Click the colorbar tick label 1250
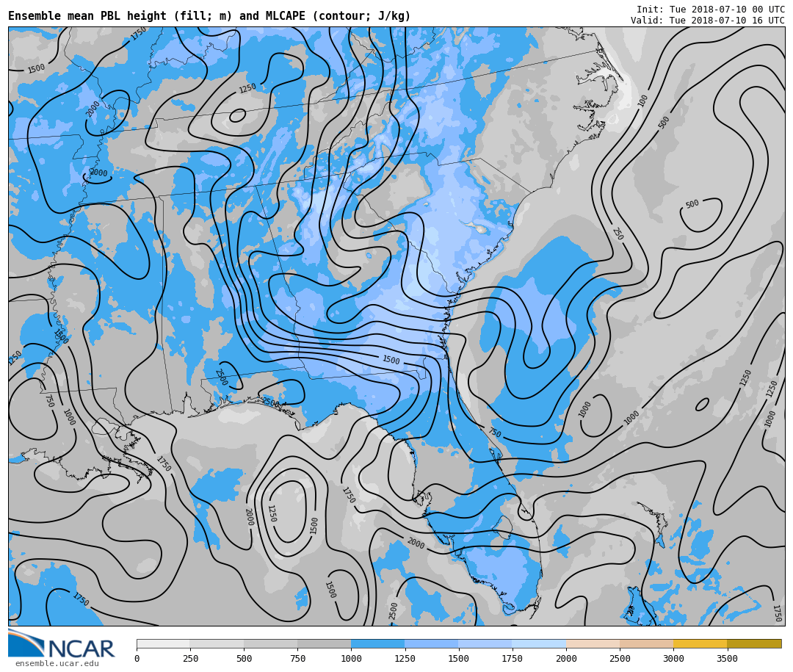 [x=405, y=658]
